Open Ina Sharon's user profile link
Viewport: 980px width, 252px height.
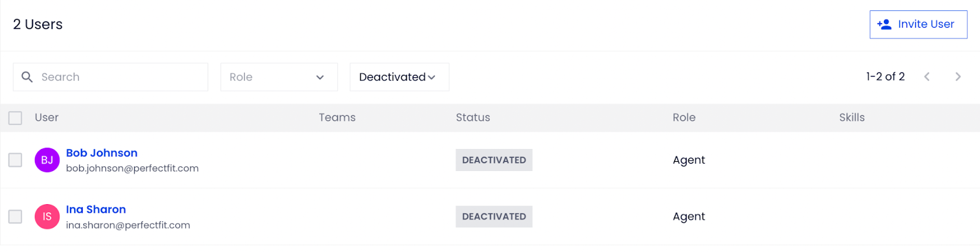(96, 209)
